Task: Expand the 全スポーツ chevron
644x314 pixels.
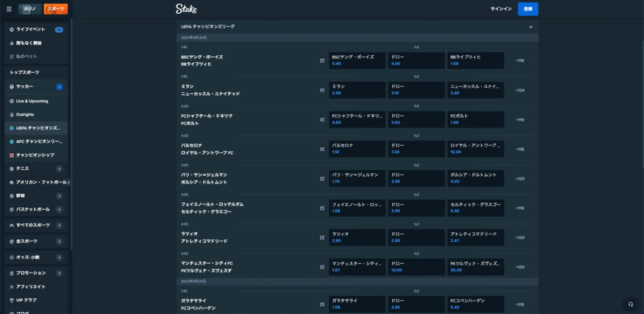Action: pyautogui.click(x=59, y=241)
